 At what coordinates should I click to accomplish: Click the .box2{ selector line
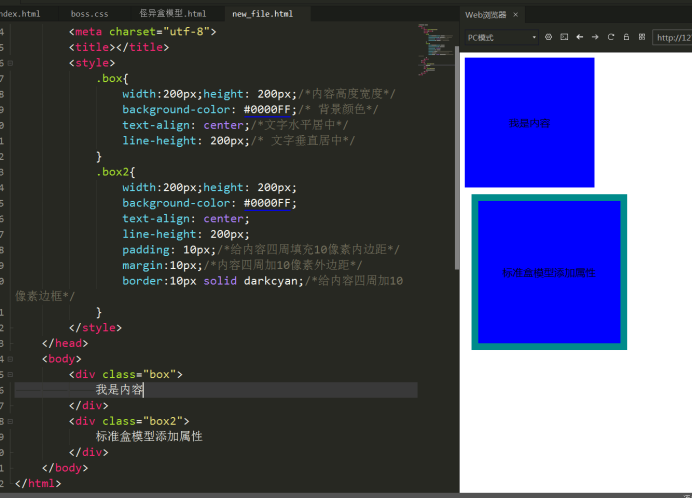pos(116,172)
